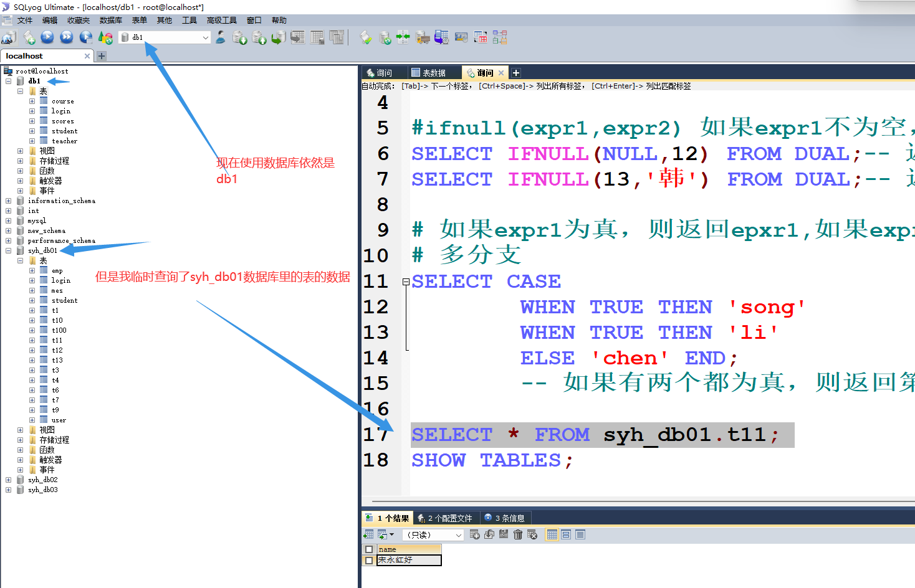Click the result cell 宋永红好
The height and width of the screenshot is (588, 915).
coord(409,560)
